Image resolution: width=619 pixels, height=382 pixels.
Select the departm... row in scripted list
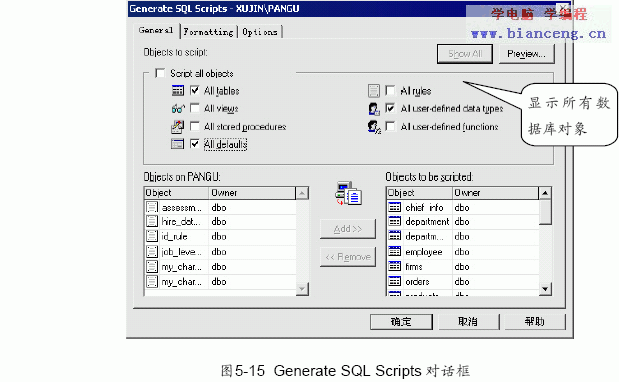(x=463, y=236)
